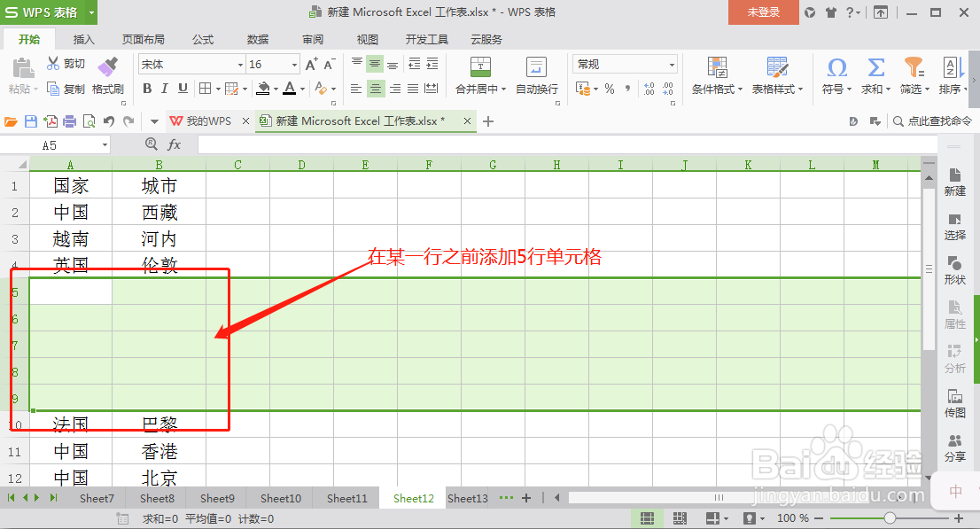
Task: Decrease indent icon in alignment group
Action: coord(414,64)
